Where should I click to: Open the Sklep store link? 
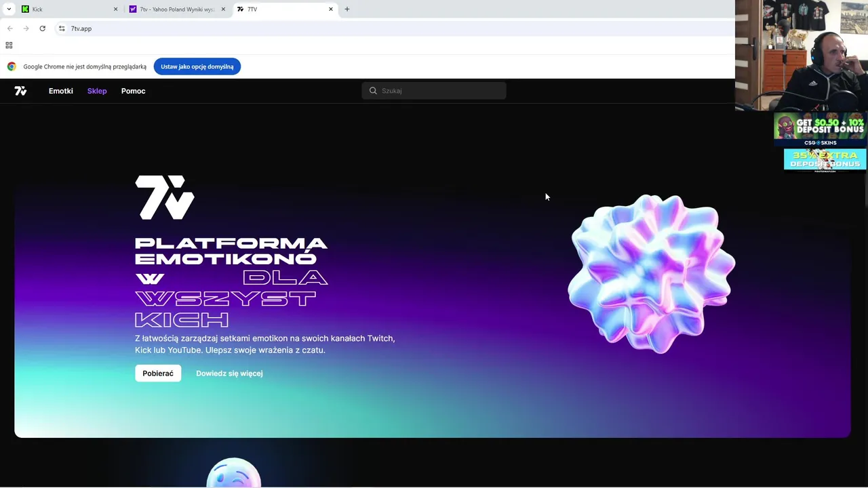97,91
